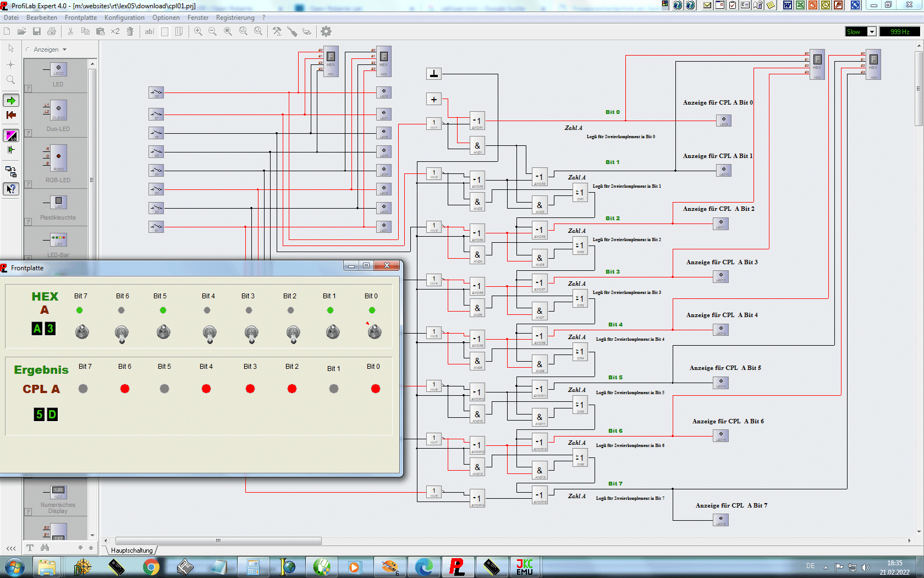Toggle the grid display icon

pos(164,31)
